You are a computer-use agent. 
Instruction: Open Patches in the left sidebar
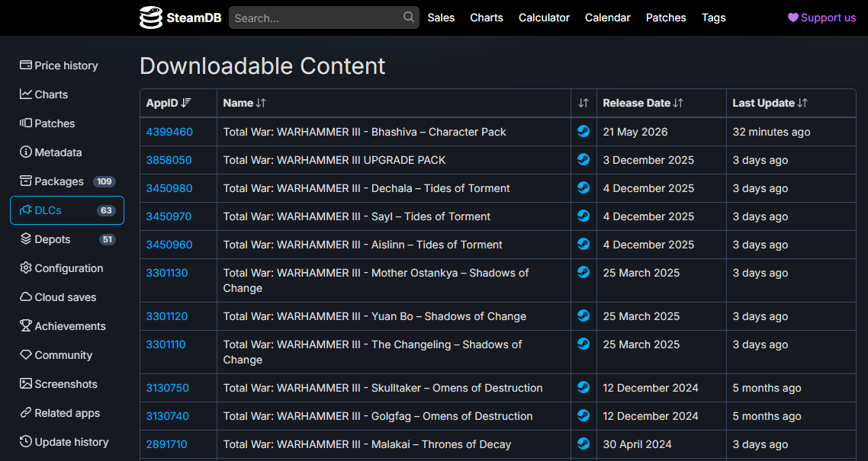pos(67,123)
